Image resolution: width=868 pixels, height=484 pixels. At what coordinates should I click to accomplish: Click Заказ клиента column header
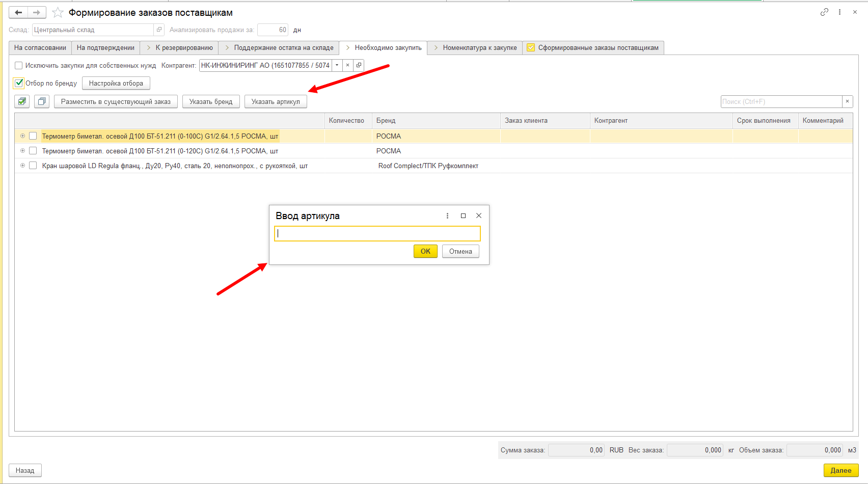[x=545, y=120]
